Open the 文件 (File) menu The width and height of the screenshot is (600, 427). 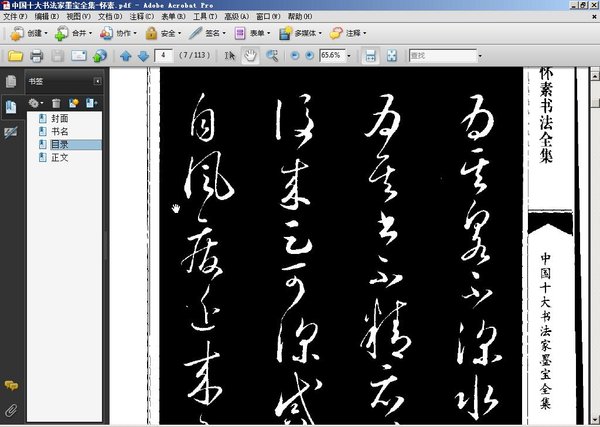[15, 17]
